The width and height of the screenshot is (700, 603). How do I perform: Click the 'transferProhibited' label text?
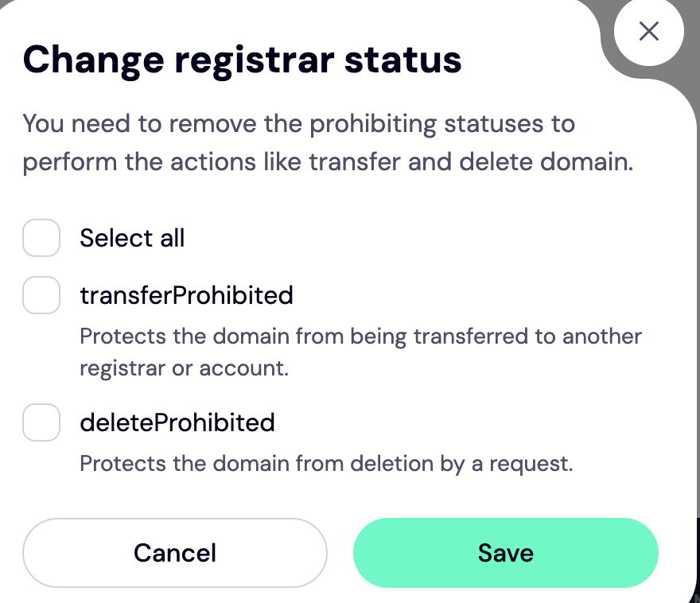click(x=186, y=295)
